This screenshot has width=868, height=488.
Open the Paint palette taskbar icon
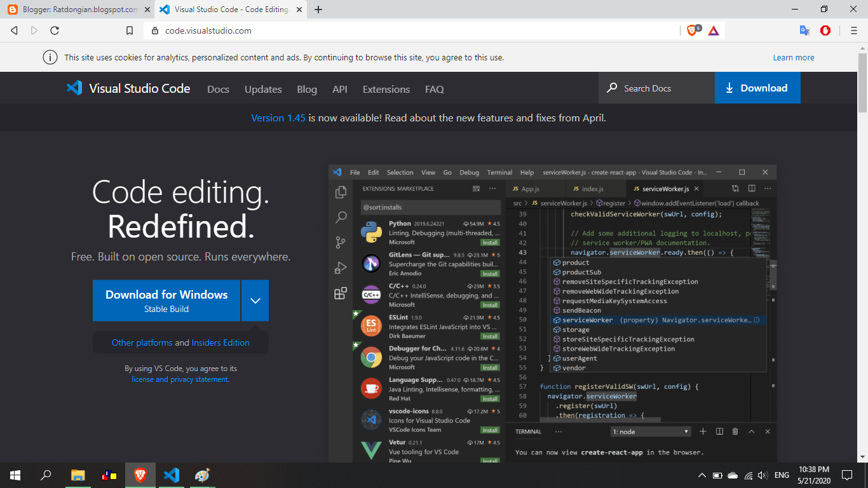[x=202, y=475]
